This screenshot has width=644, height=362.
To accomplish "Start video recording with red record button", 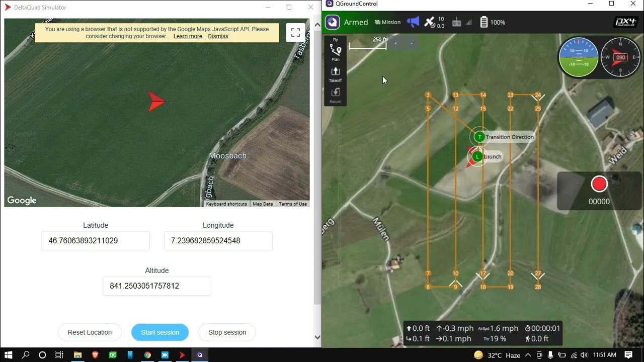I will 599,184.
